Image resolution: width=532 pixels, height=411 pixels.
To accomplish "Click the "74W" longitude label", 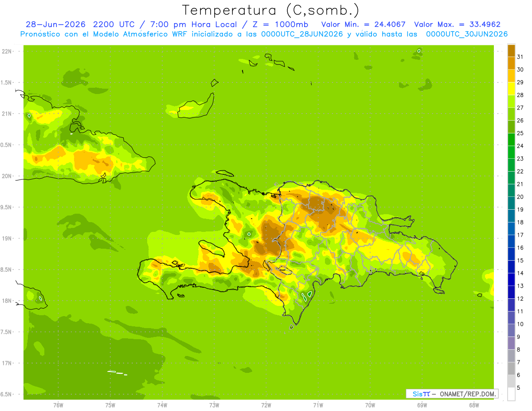I will (x=162, y=406).
